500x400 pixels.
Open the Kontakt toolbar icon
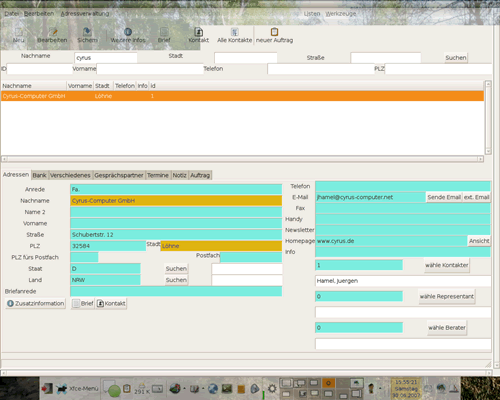199,35
